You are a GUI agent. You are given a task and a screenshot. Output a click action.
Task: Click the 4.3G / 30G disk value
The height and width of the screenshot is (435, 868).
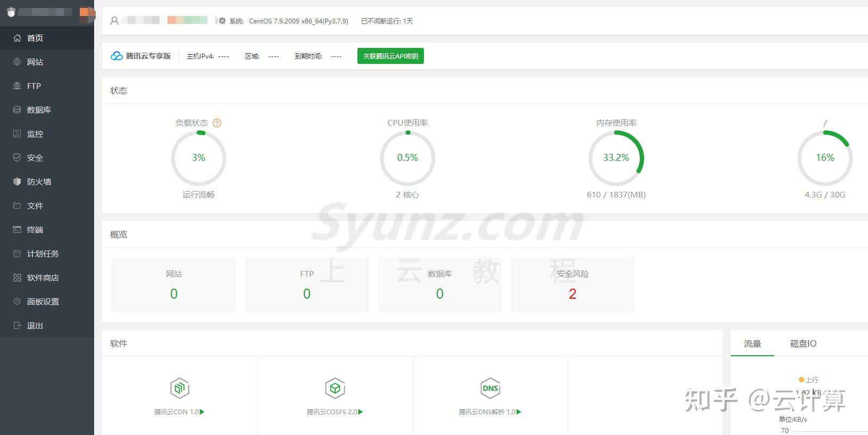[825, 195]
